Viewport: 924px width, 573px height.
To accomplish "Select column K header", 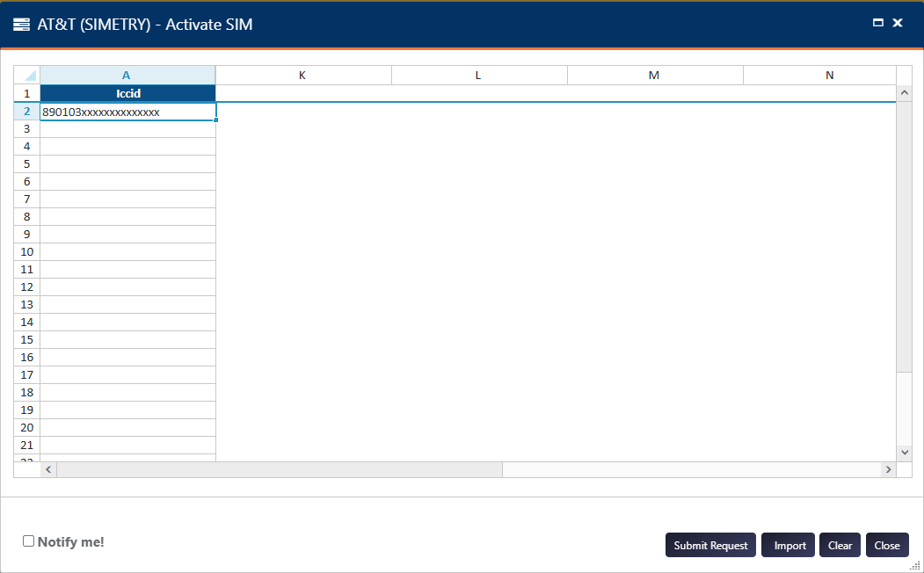I will coord(303,76).
